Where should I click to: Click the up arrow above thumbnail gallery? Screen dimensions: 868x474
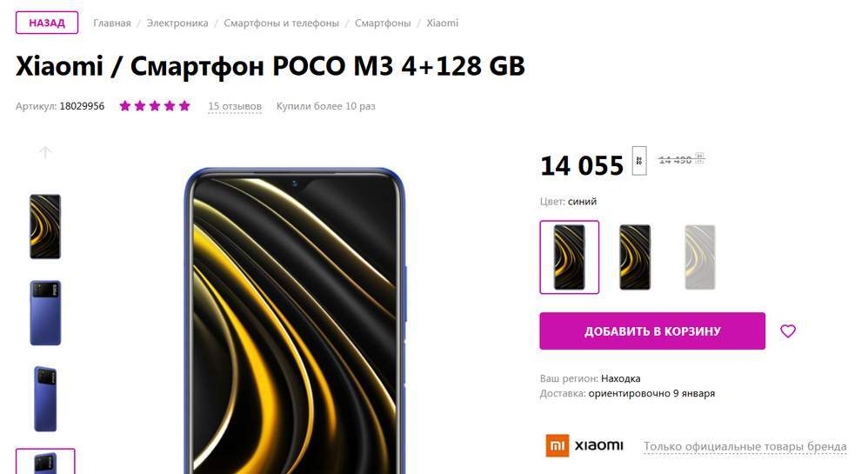tap(45, 152)
